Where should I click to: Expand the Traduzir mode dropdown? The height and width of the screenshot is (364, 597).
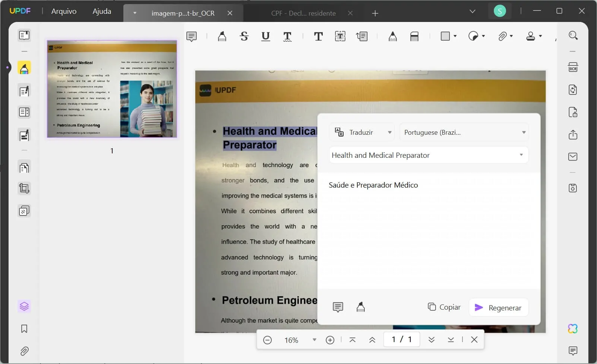(362, 132)
